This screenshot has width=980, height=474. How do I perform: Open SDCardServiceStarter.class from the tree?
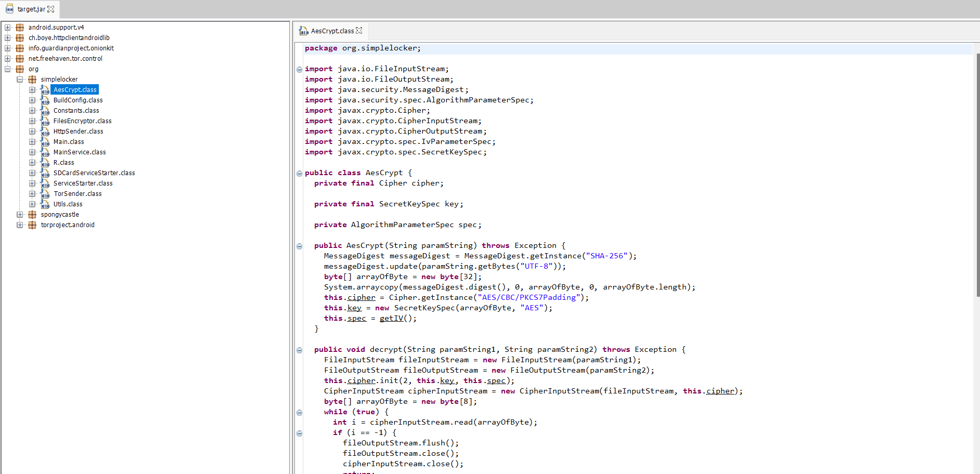click(x=94, y=173)
